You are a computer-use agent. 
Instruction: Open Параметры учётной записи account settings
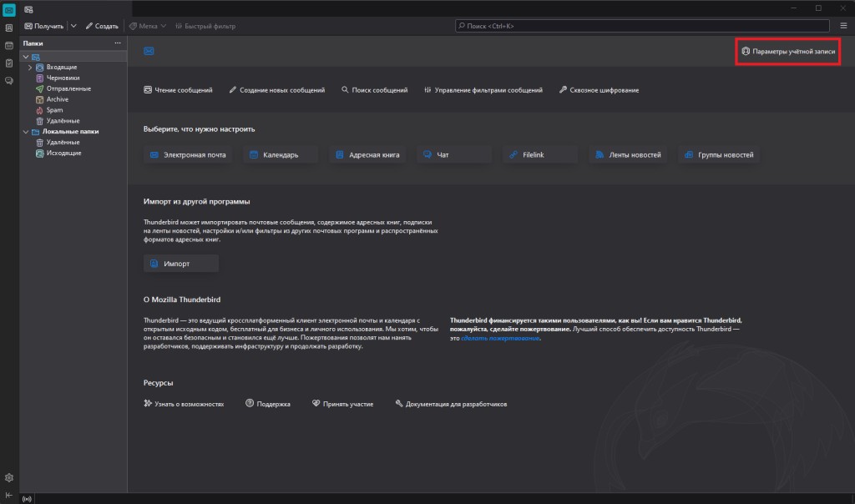[788, 51]
